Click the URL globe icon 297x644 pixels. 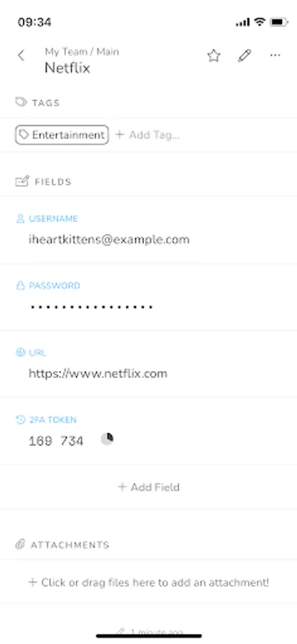[x=20, y=352]
